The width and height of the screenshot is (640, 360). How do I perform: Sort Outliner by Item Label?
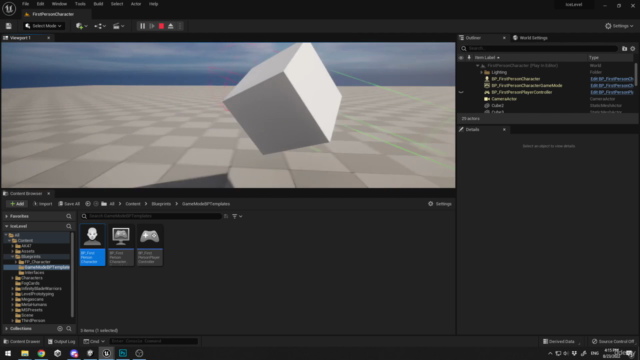point(487,58)
